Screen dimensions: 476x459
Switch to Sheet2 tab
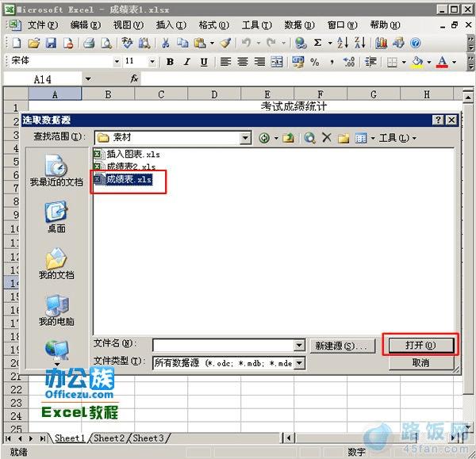coord(109,438)
